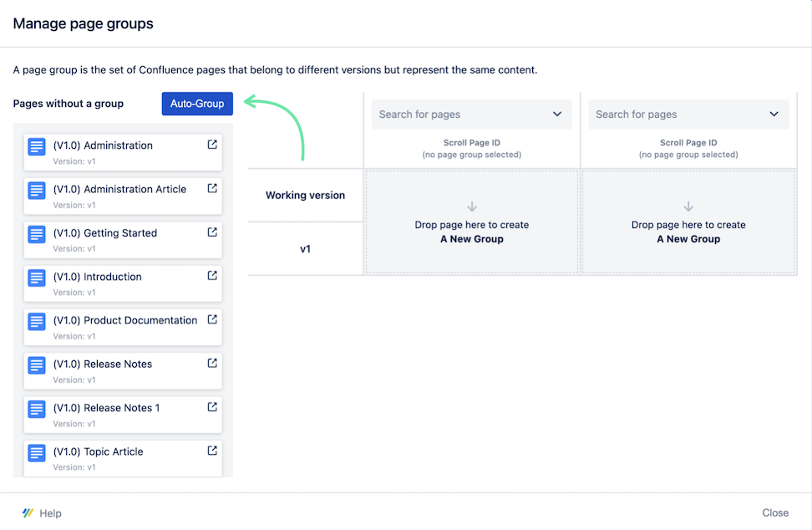Open the Help link
Image resolution: width=812 pixels, height=530 pixels.
[x=50, y=513]
